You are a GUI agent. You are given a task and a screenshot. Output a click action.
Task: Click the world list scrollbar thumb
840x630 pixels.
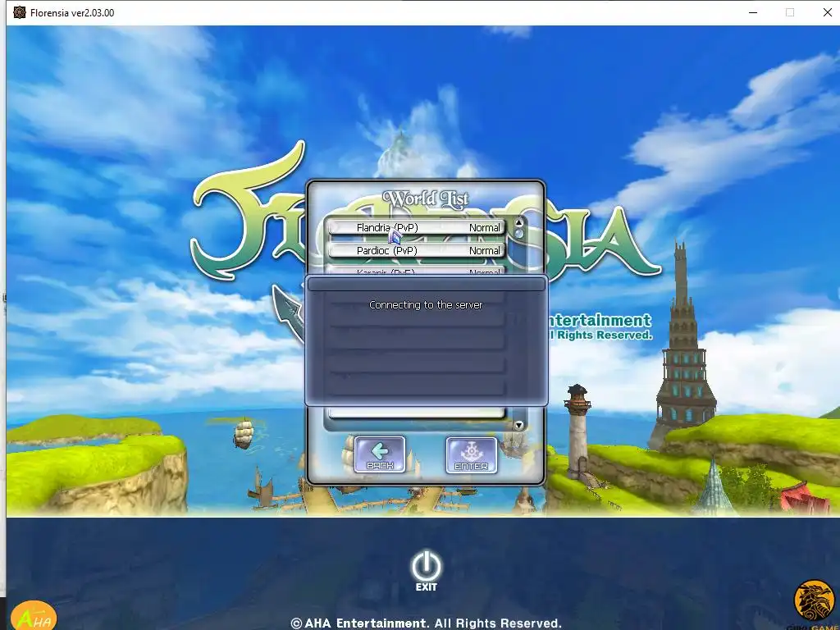point(518,234)
